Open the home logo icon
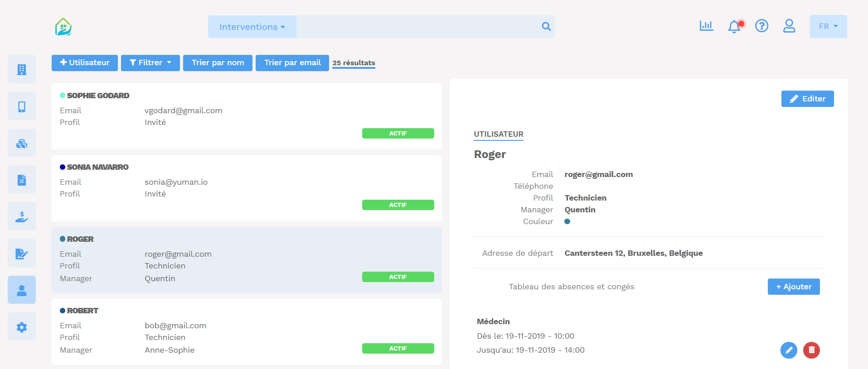The image size is (868, 369). 63,27
